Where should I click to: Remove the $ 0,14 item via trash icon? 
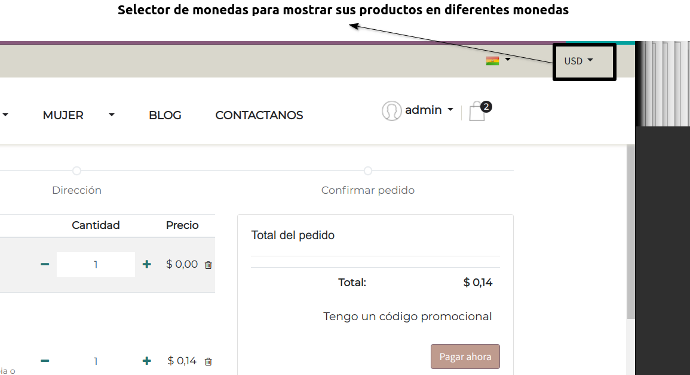pos(208,361)
